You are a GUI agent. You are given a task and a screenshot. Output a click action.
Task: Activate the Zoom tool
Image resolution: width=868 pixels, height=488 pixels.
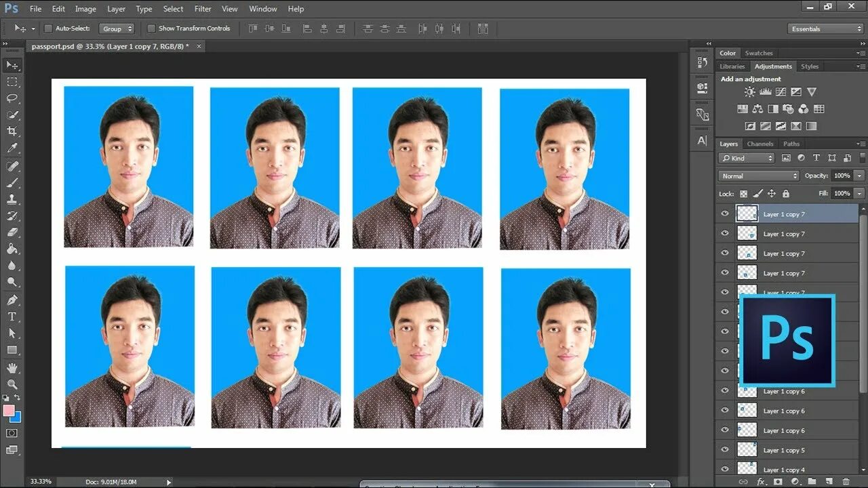pyautogui.click(x=12, y=384)
